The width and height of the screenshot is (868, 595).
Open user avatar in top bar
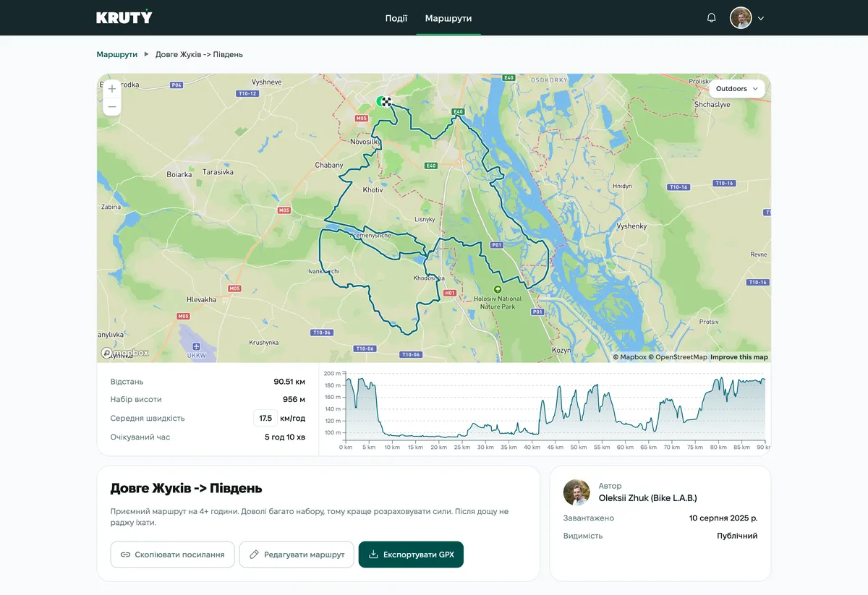741,18
